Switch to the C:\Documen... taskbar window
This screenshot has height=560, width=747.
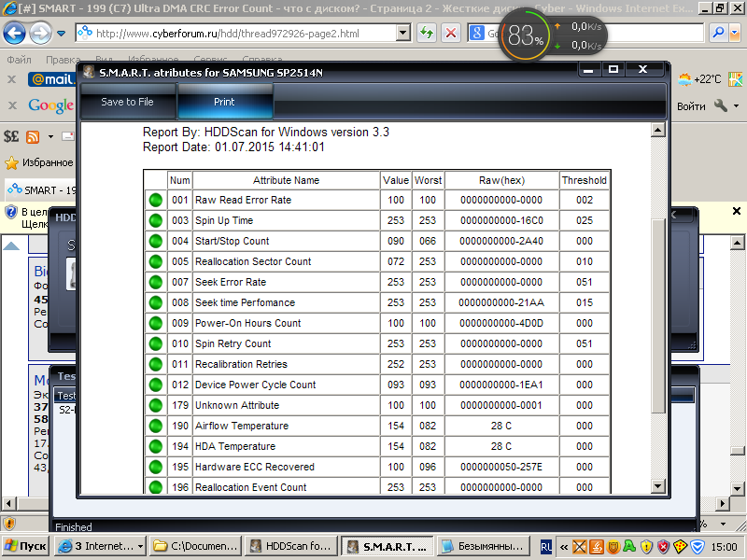tap(195, 546)
